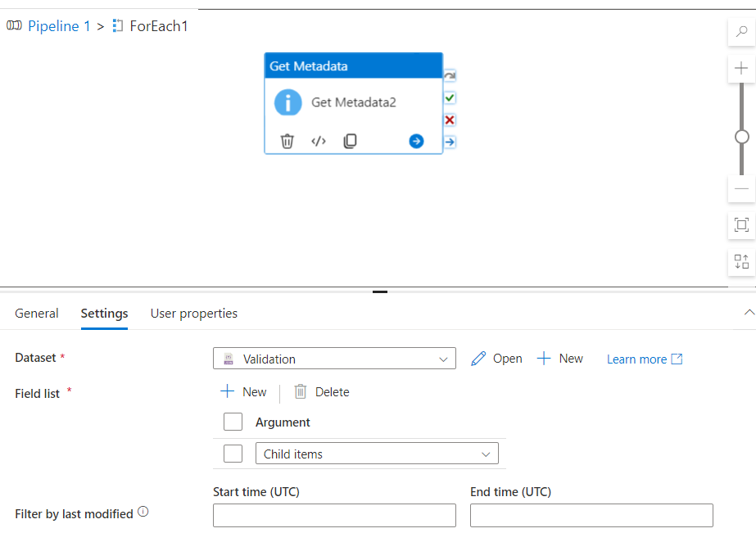Viewport: 756px width, 542px height.
Task: Focus the End time (UTC) field
Action: [591, 515]
